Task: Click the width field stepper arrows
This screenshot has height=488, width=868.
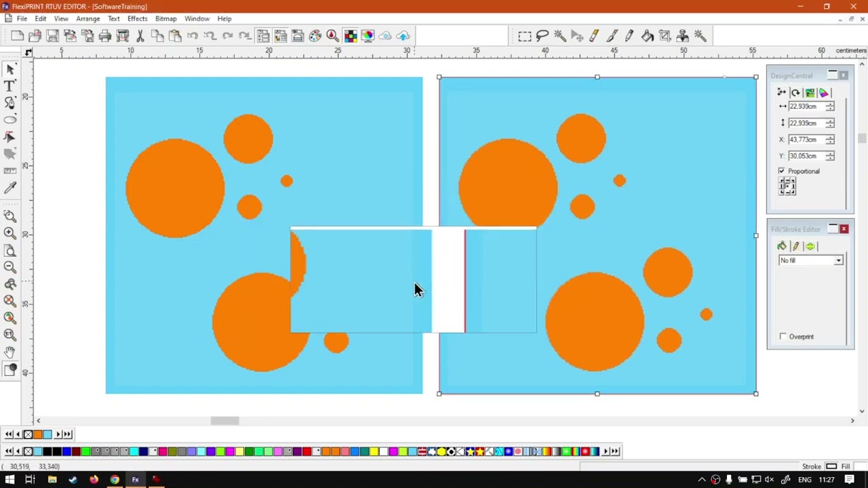Action: [830, 106]
